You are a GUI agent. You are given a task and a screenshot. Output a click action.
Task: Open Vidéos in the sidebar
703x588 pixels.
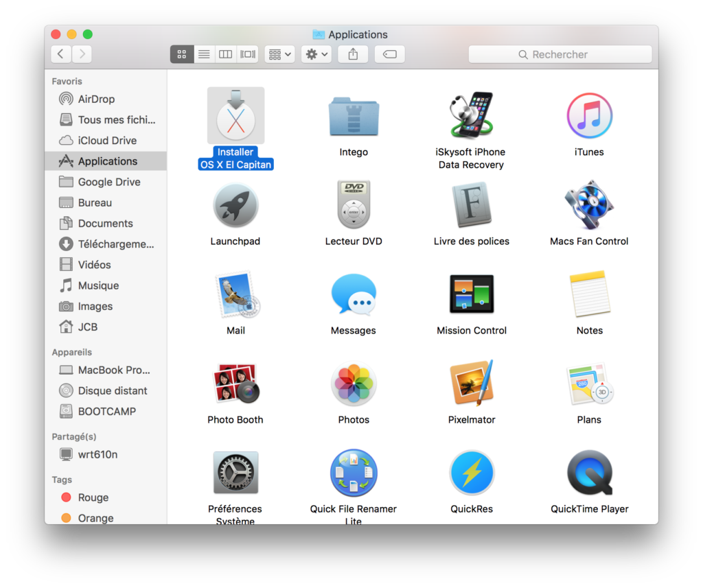click(106, 265)
